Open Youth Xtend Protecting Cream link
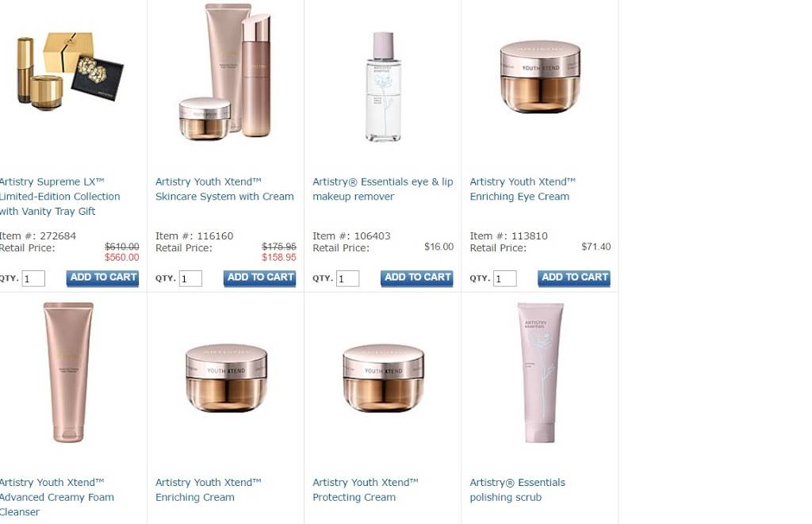812x524 pixels. 365,490
